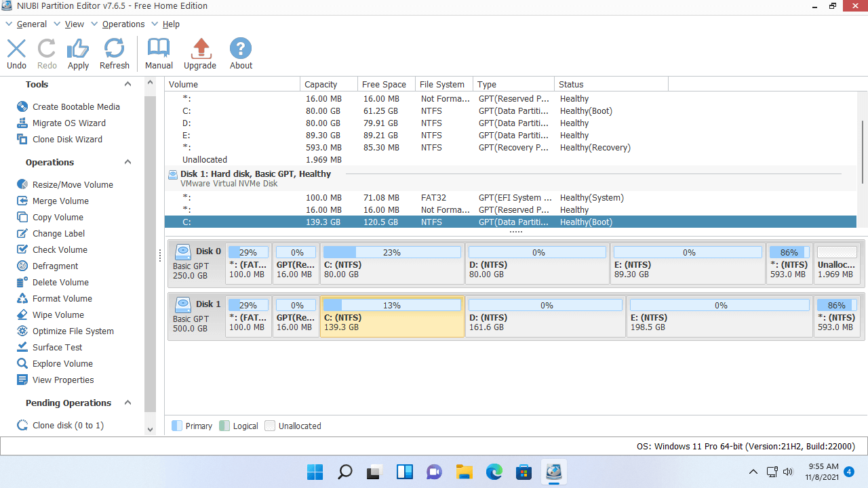Select pending operation Clone disk (0 to 1)

pos(68,425)
